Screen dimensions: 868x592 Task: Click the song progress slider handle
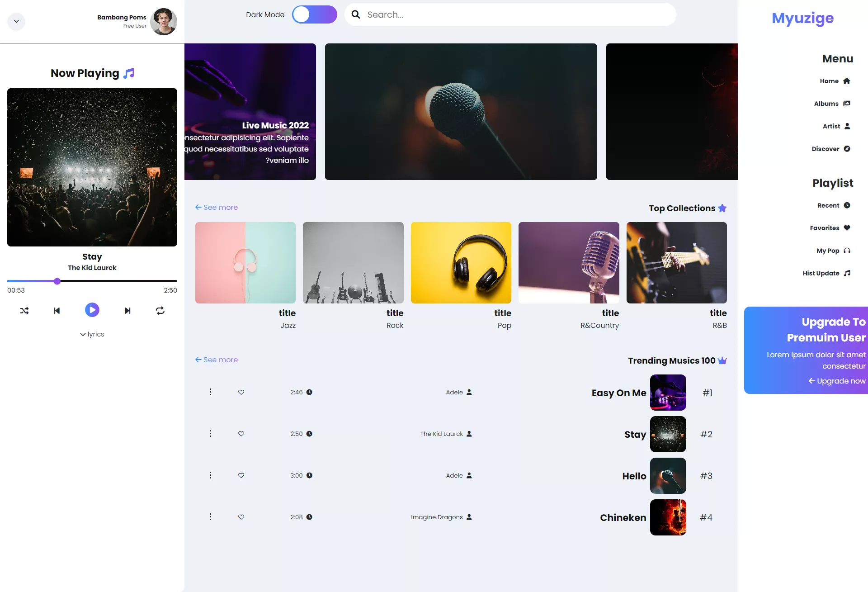57,281
